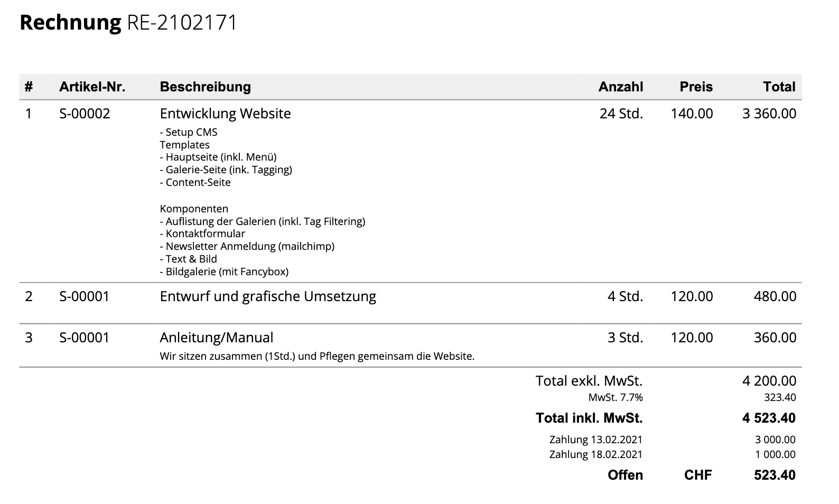The width and height of the screenshot is (839, 504).
Task: Click the invoice number RE-2102171
Action: [x=182, y=23]
